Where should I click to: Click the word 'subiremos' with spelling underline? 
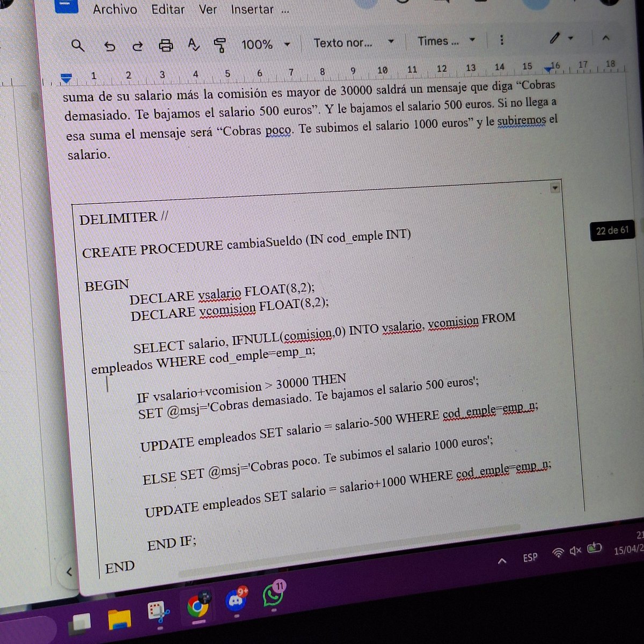coord(521,121)
